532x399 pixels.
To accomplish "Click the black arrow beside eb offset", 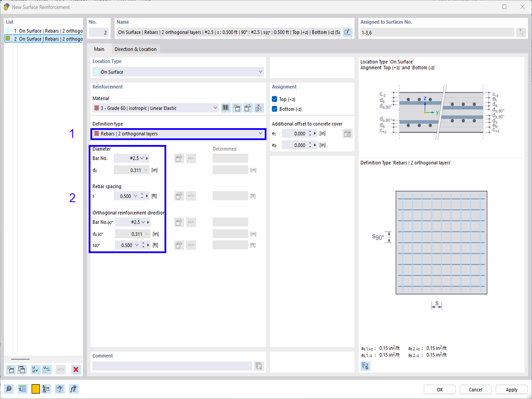I will 315,145.
